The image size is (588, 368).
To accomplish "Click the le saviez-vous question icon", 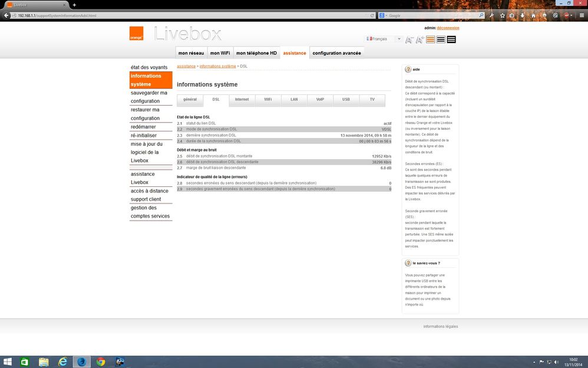I will coord(408,263).
